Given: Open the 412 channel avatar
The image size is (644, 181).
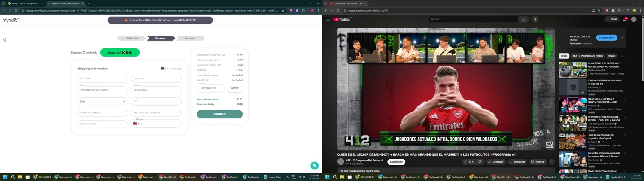Looking at the screenshot, I should click(341, 162).
